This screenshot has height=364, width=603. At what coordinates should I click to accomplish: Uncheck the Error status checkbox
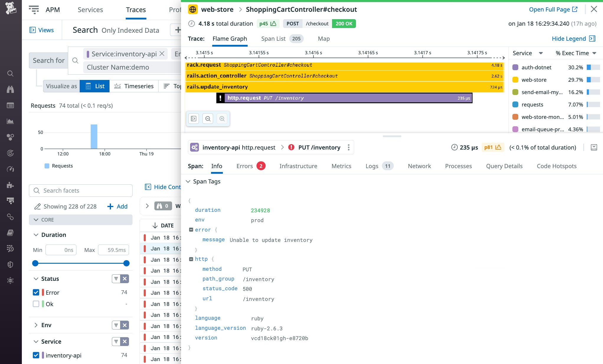(36, 292)
